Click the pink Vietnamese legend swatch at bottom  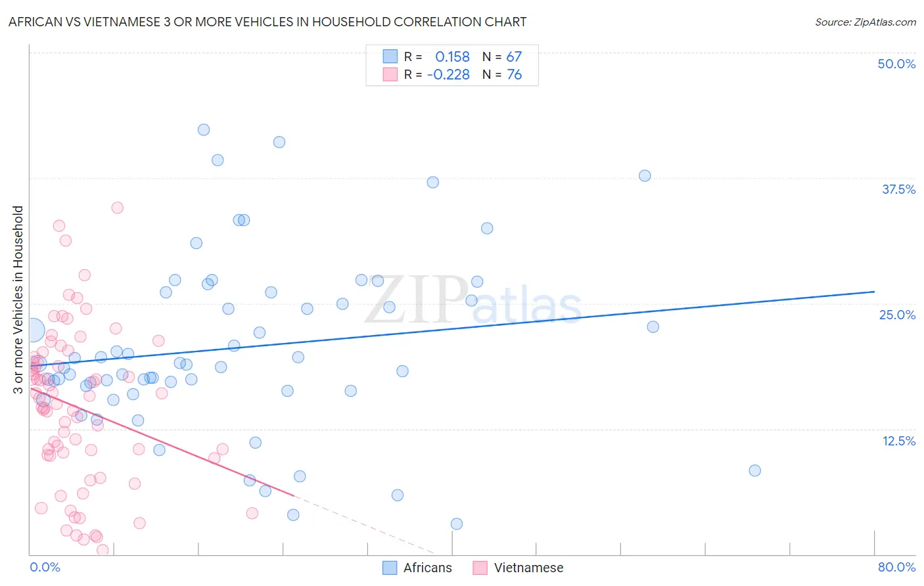(480, 568)
